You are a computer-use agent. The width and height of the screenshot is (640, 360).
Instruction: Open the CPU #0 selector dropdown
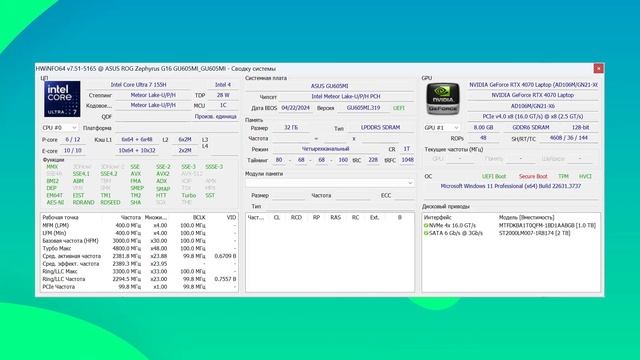[x=60, y=128]
